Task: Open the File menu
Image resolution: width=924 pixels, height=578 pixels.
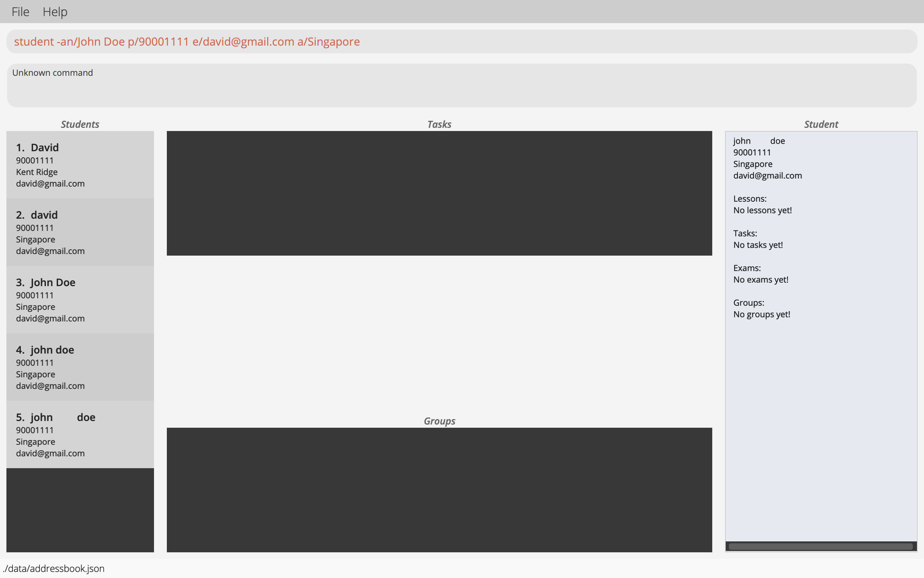Action: point(20,12)
